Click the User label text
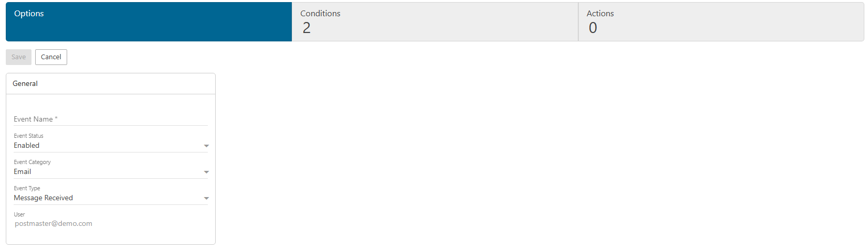Image resolution: width=868 pixels, height=250 pixels. tap(19, 214)
